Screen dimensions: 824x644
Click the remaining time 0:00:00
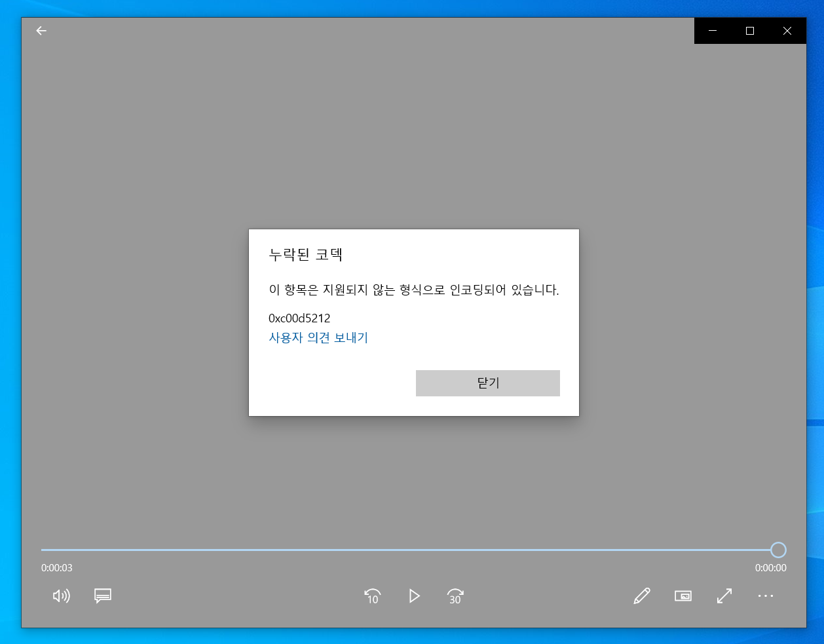click(771, 568)
